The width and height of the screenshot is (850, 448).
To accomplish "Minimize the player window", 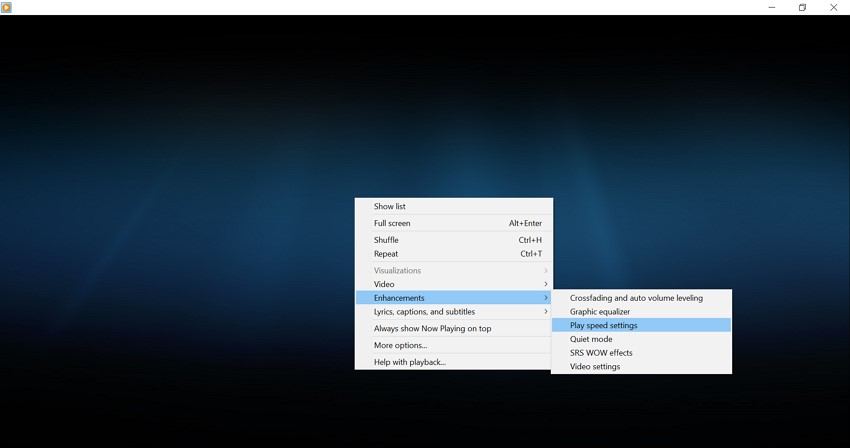I will pos(771,7).
